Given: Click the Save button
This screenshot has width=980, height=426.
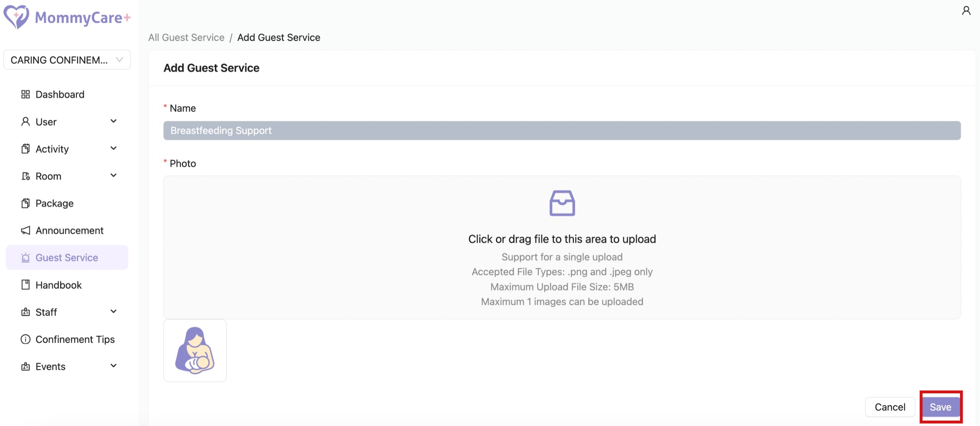Looking at the screenshot, I should pyautogui.click(x=941, y=407).
